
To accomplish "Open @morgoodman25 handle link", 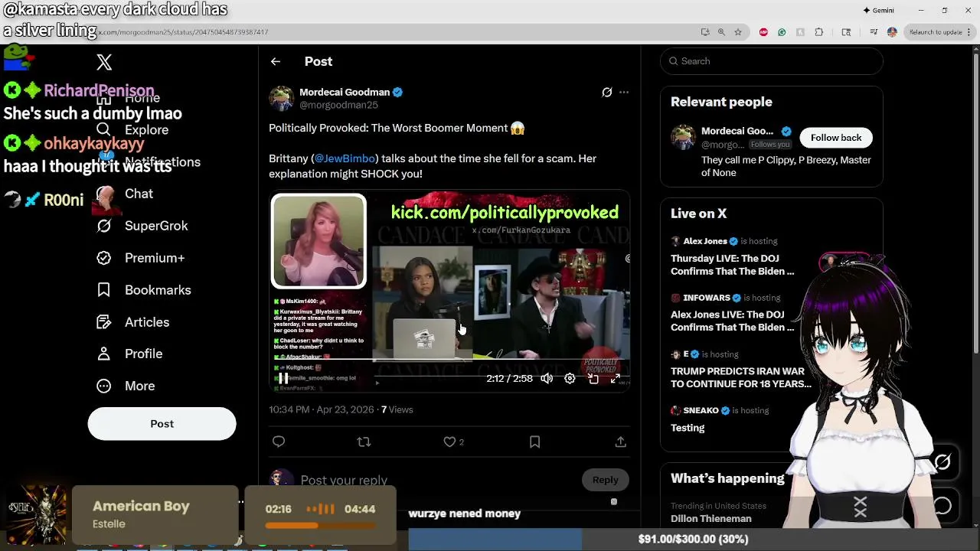I will pyautogui.click(x=338, y=105).
